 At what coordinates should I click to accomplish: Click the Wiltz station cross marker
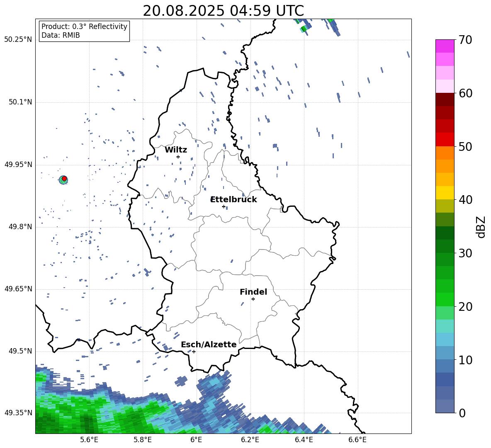[178, 157]
